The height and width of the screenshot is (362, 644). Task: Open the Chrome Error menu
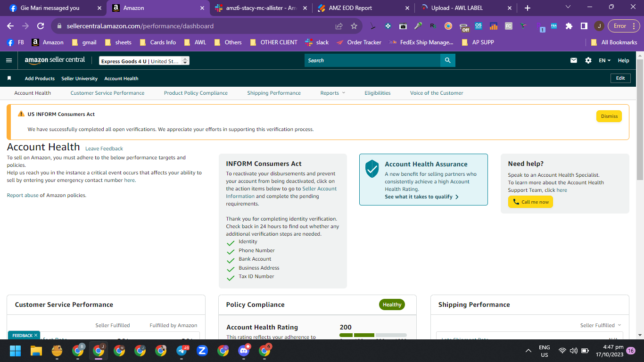click(623, 26)
